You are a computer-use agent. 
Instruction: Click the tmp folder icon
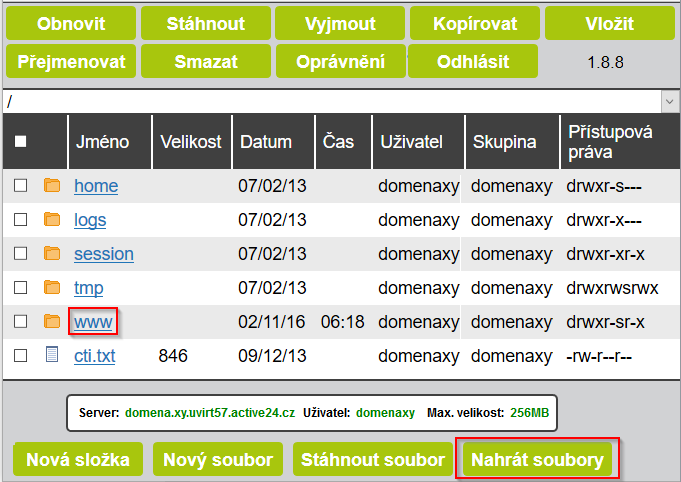52,287
